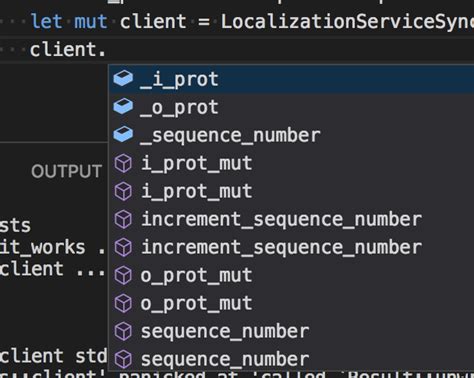
Task: Click the LocalizationServiceSync identifier in code
Action: pos(347,22)
